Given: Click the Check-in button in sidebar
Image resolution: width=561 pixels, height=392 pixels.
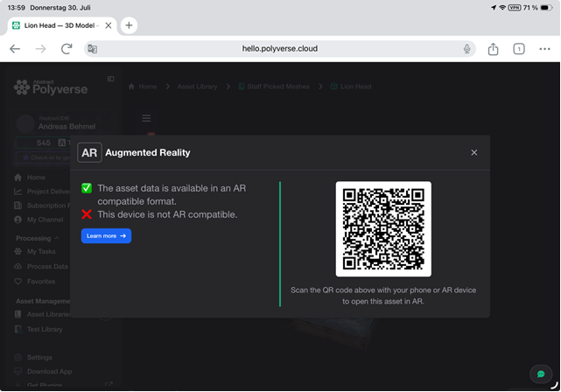Looking at the screenshot, I should pos(43,157).
